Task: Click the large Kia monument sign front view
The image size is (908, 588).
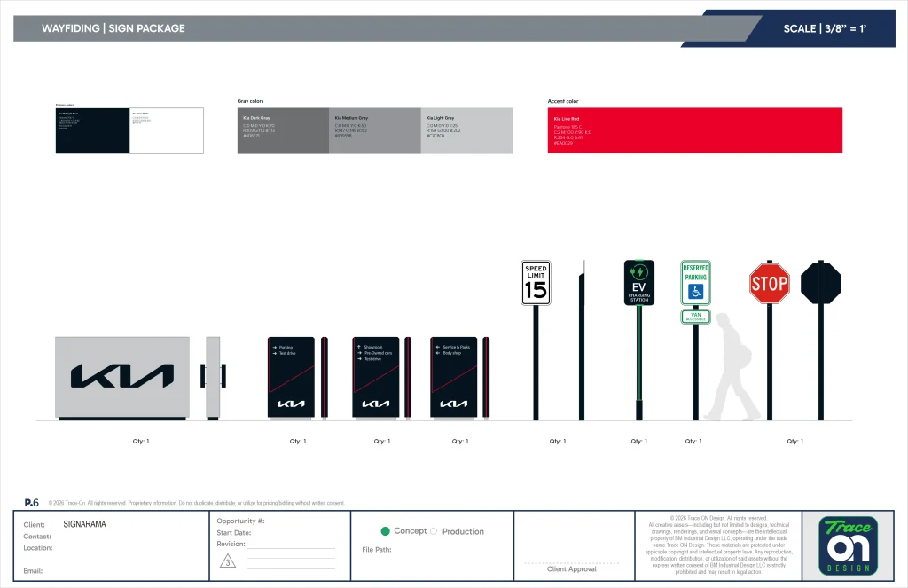Action: (x=122, y=378)
